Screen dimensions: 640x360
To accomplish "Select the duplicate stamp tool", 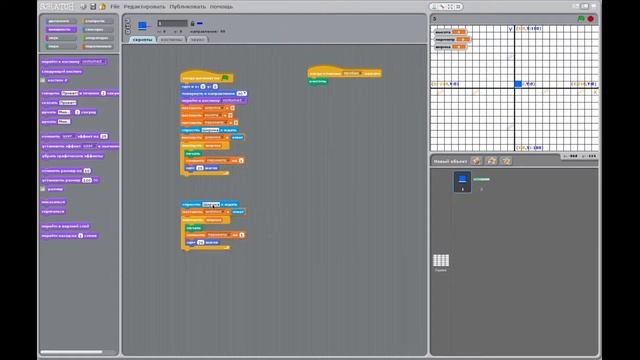I will (x=435, y=7).
